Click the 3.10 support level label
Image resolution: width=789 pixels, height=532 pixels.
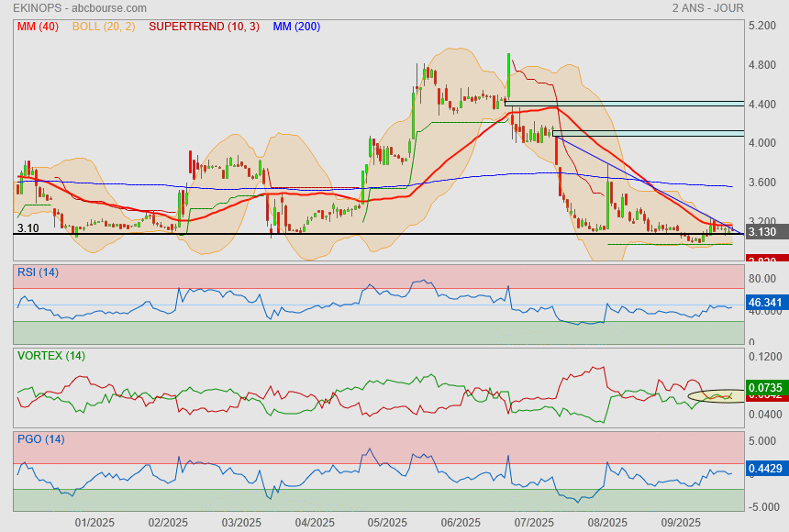tap(28, 227)
